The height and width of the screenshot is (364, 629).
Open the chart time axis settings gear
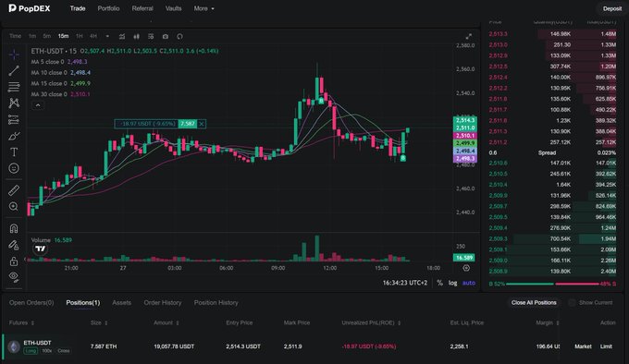[466, 268]
